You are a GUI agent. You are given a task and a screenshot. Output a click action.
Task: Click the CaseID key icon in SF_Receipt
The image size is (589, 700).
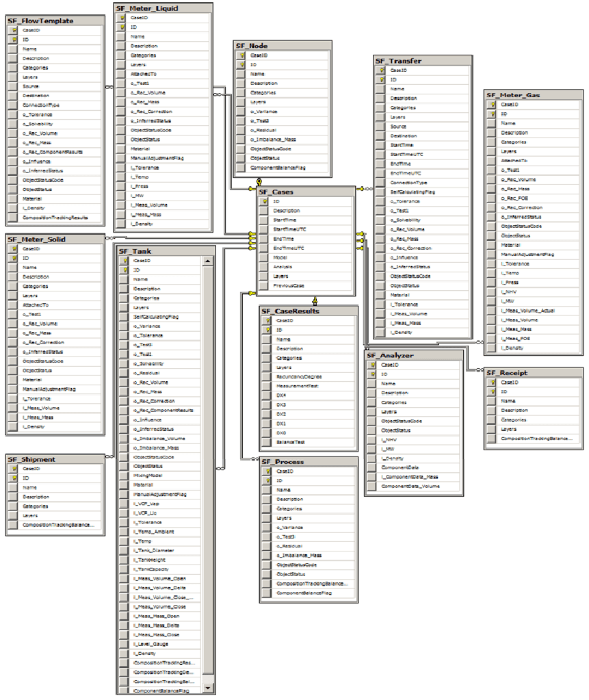click(493, 383)
